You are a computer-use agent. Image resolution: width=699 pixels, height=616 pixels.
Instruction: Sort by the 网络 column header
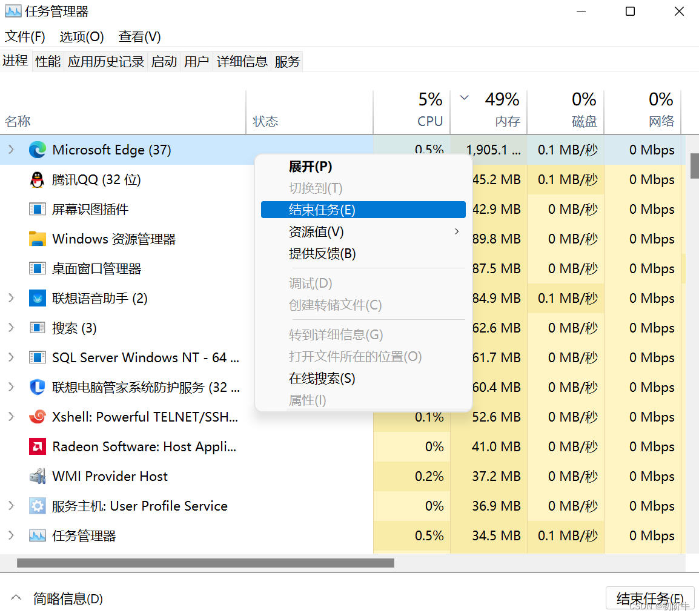[643, 112]
